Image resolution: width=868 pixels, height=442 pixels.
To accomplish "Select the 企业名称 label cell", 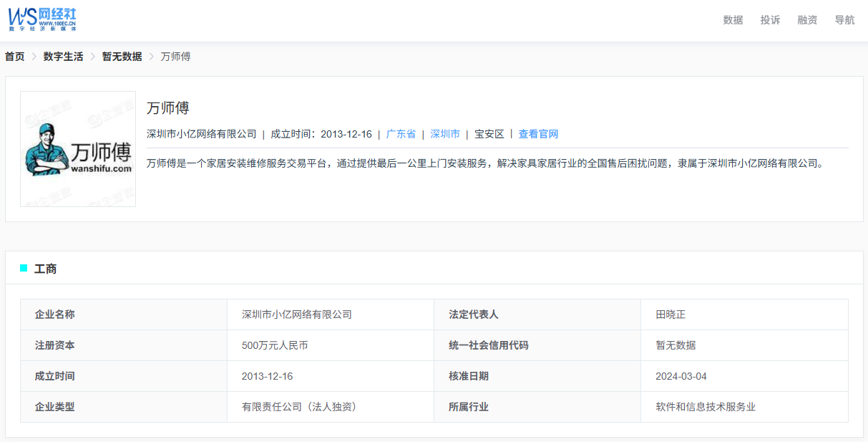I will 124,314.
